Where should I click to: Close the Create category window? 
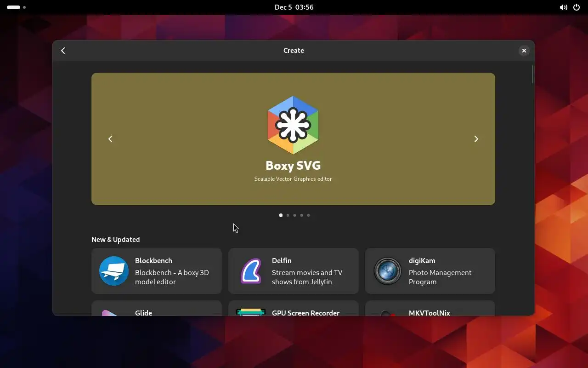click(x=524, y=51)
